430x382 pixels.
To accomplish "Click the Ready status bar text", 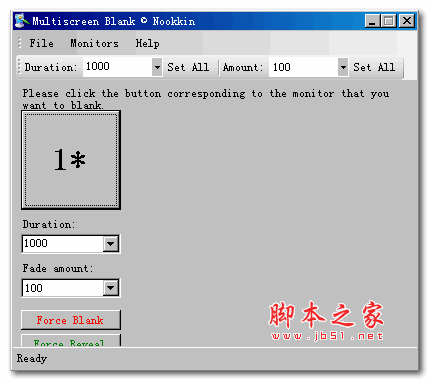I will 32,358.
